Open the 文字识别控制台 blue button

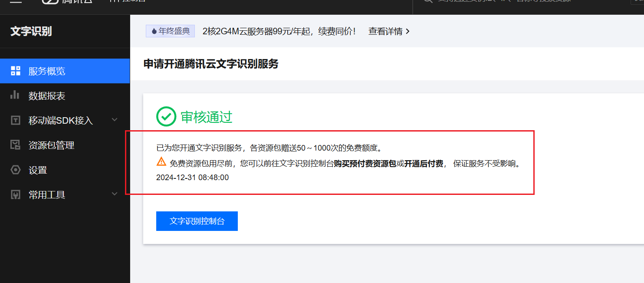click(x=197, y=221)
